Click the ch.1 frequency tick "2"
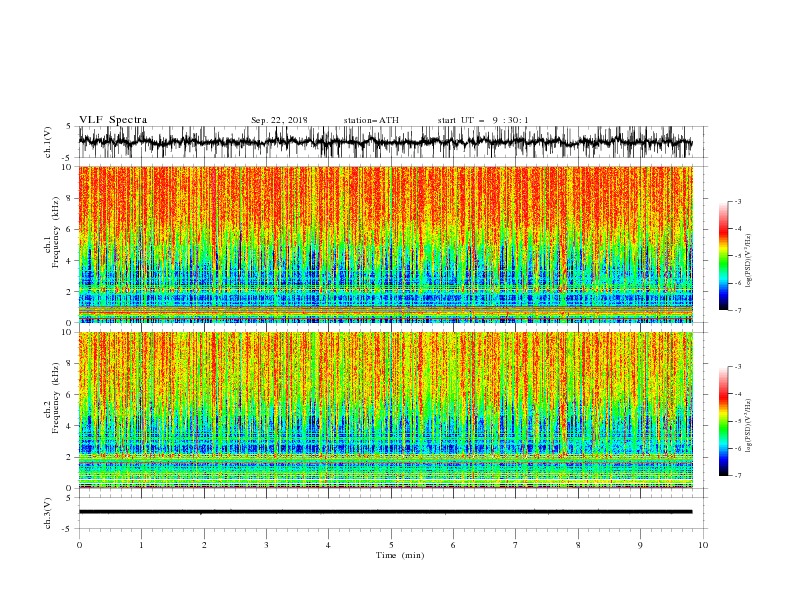792x612 pixels. point(69,292)
